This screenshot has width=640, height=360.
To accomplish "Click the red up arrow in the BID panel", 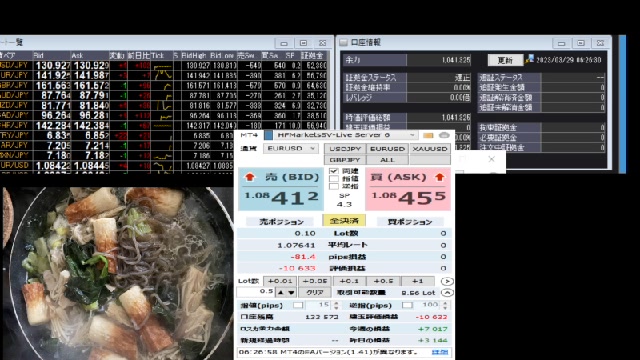I will click(x=250, y=177).
